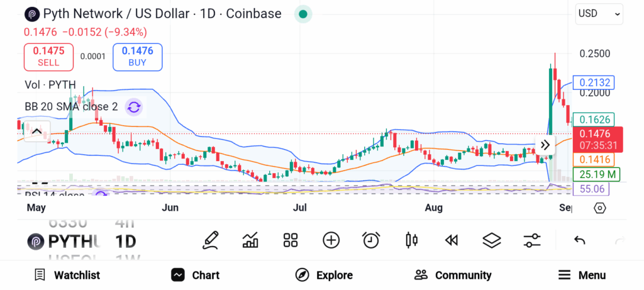The width and height of the screenshot is (644, 290).
Task: Create an alert with the alarm clock icon
Action: (371, 240)
